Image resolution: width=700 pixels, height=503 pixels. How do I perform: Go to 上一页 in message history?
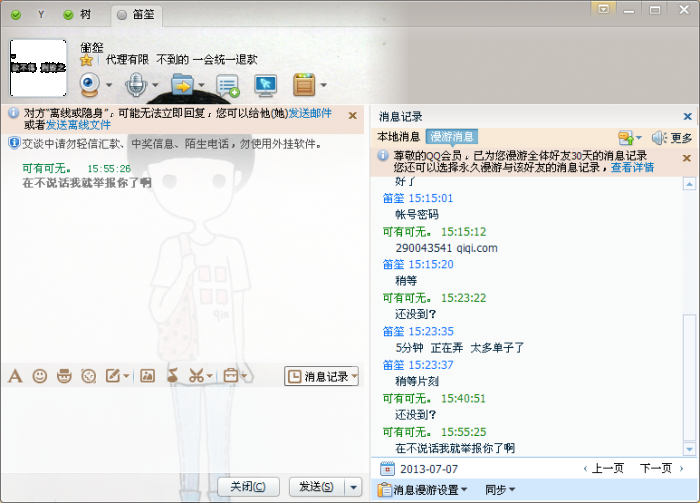pos(604,468)
